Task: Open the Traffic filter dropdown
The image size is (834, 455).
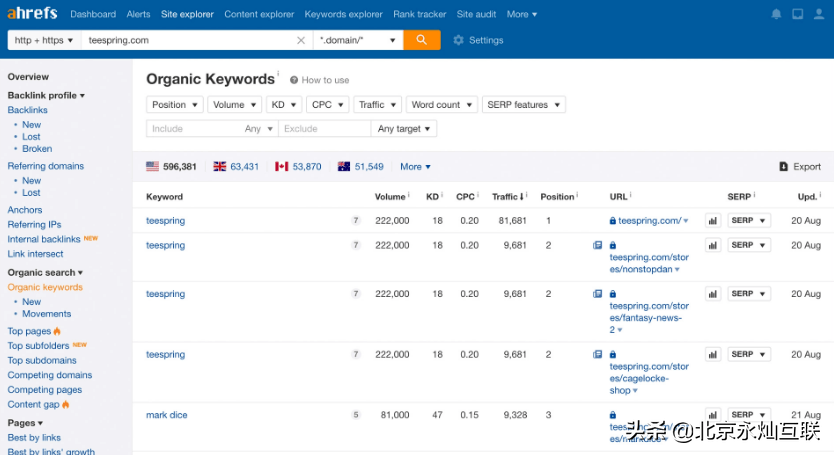Action: pos(377,105)
